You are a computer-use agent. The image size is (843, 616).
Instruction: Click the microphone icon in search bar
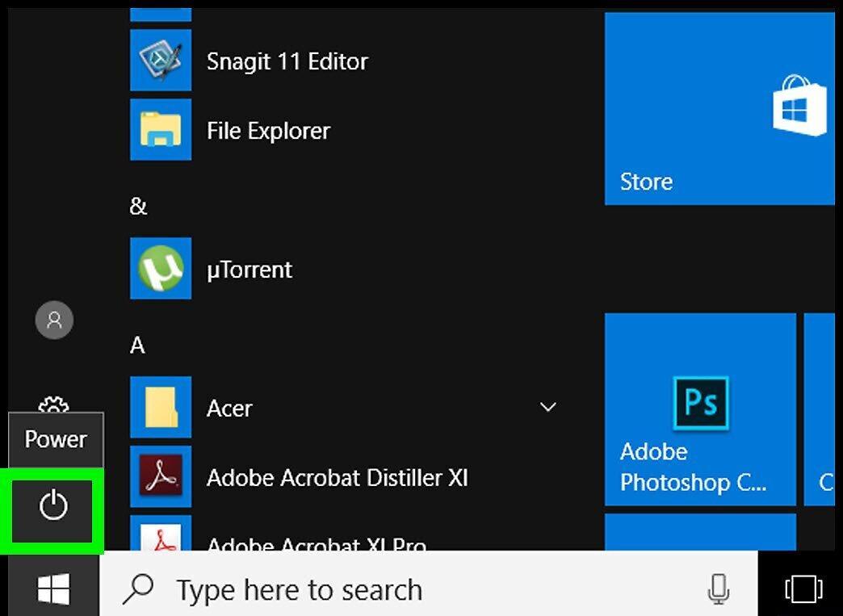719,588
